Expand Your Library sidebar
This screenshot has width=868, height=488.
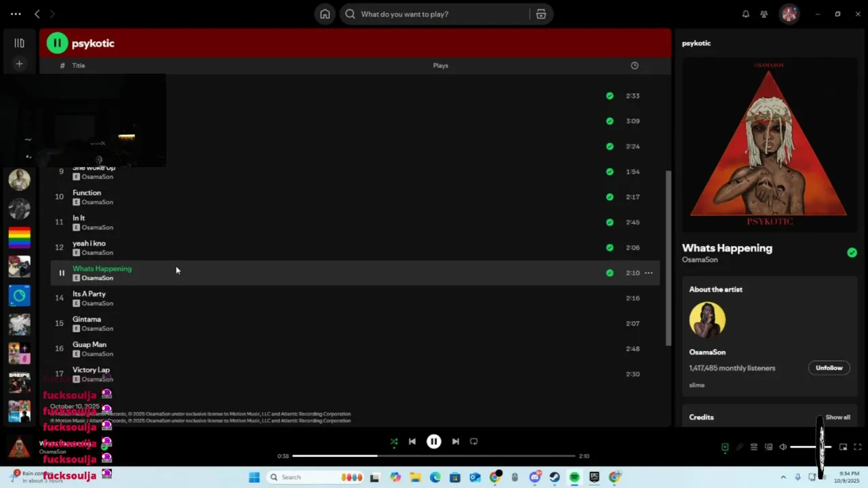tap(20, 43)
